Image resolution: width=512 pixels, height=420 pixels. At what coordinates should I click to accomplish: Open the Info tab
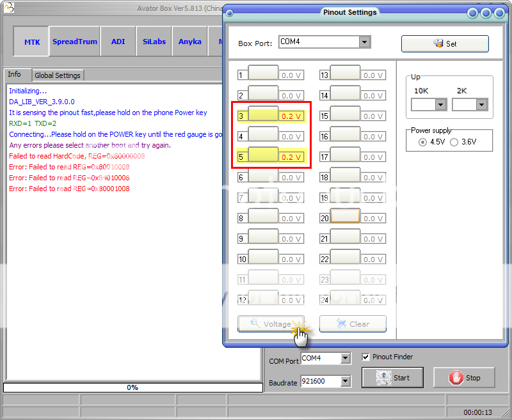click(14, 74)
